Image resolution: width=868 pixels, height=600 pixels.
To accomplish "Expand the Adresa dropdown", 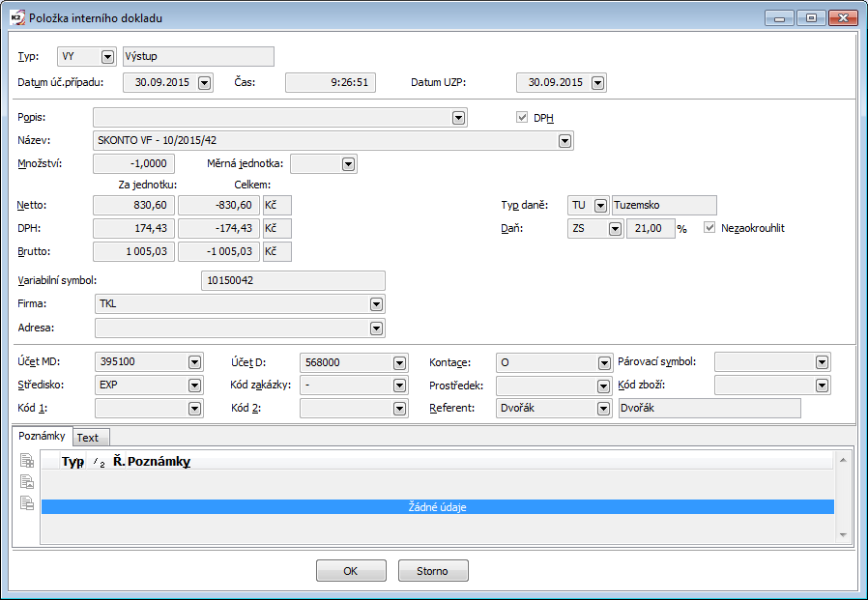I will tap(376, 329).
